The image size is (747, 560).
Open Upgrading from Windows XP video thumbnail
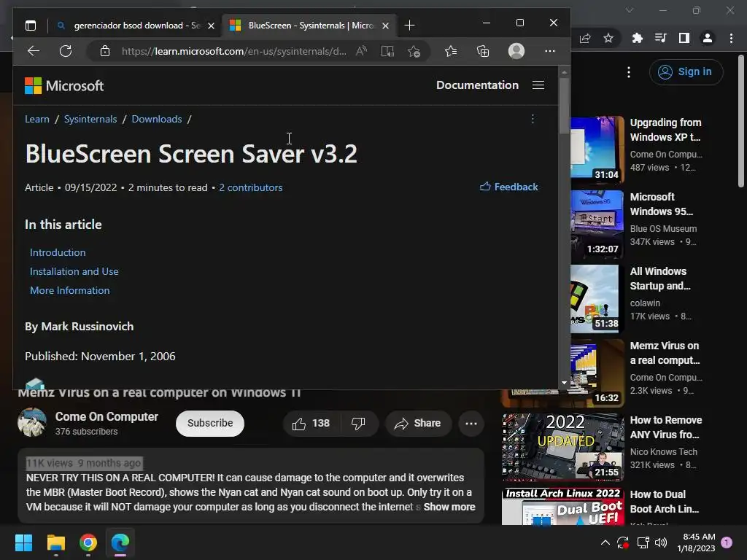597,149
